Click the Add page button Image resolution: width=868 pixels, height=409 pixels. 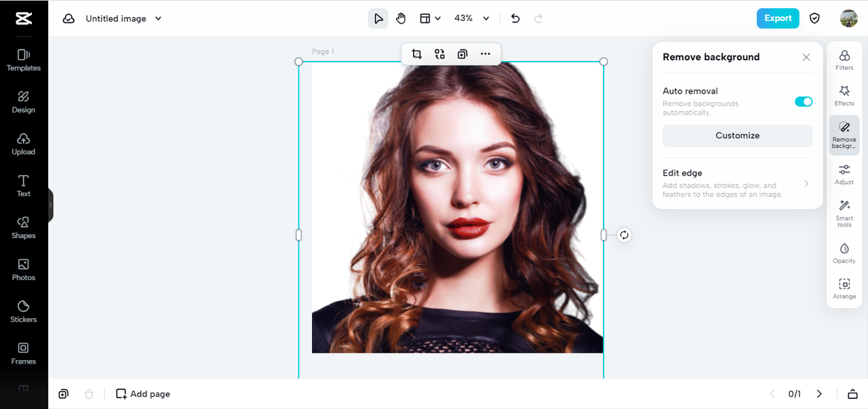(143, 394)
